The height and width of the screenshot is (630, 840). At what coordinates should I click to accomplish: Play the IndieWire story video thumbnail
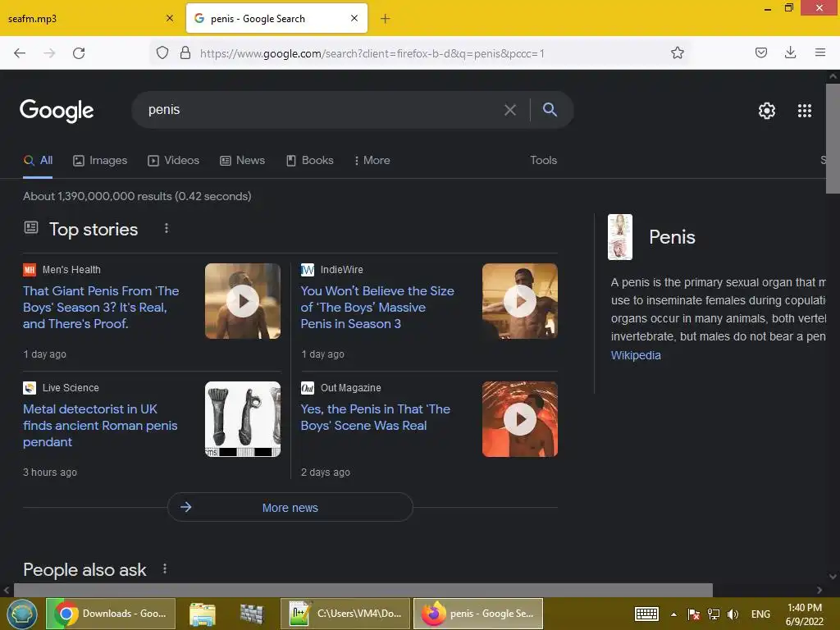(x=519, y=301)
